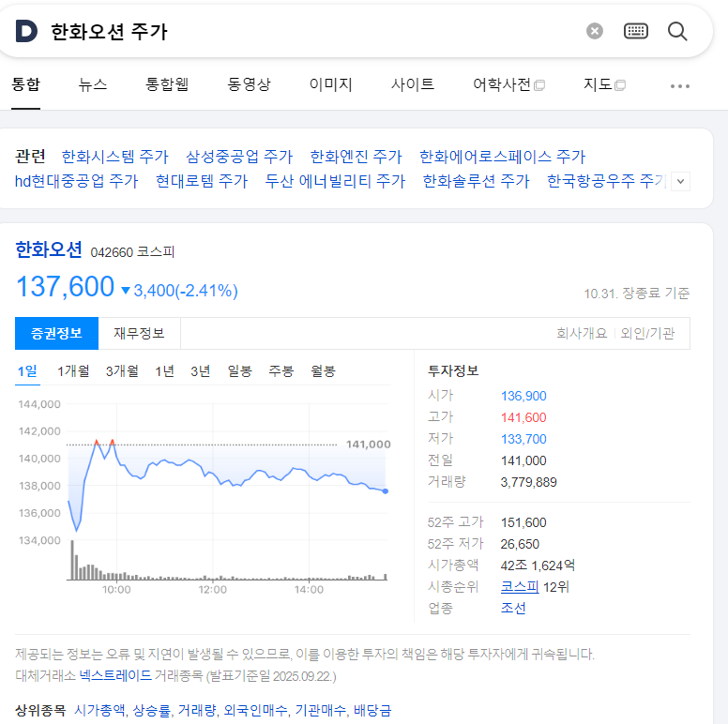Click the 137,600 current price
This screenshot has width=728, height=724.
point(65,286)
